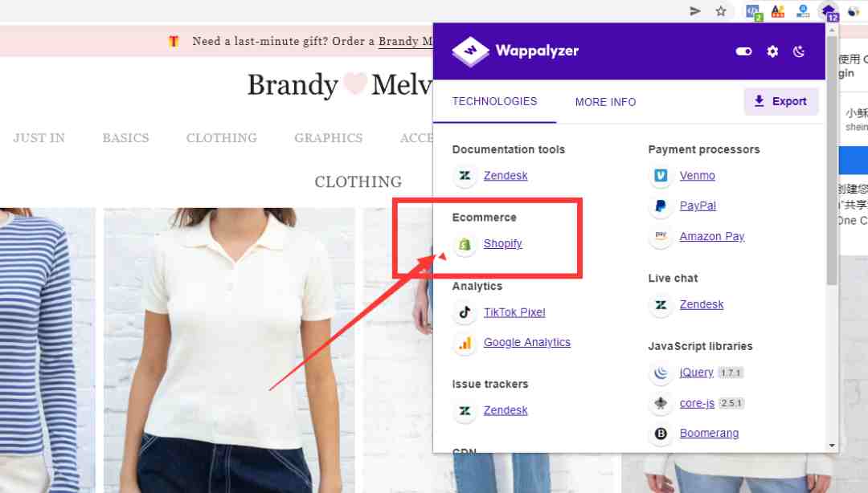
Task: Toggle the Wappalyzer enable switch in header
Action: coord(743,51)
